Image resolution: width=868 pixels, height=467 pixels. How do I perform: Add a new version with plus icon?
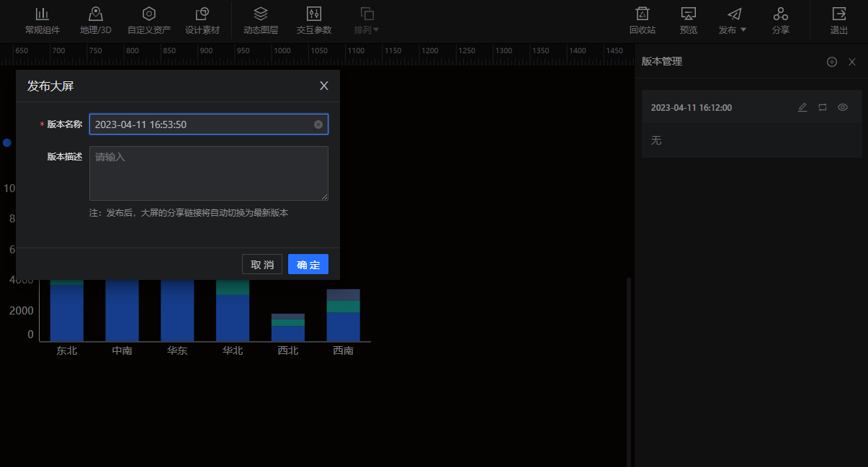832,62
